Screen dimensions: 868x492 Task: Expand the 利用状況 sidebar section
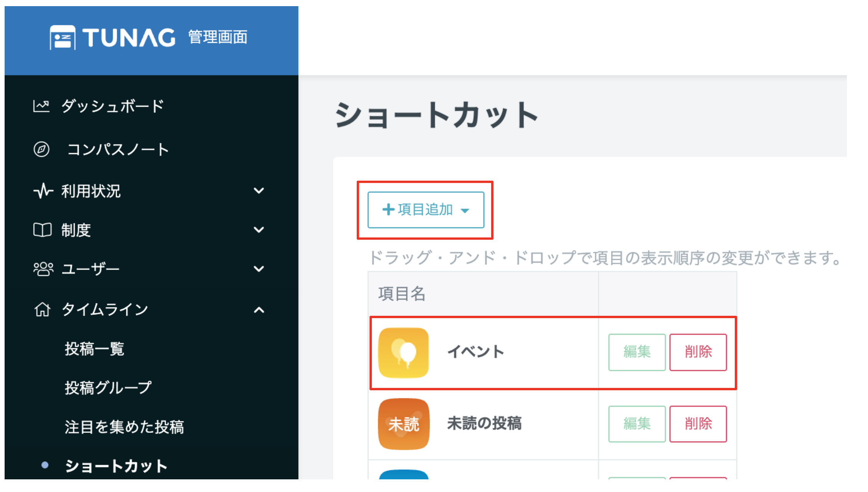point(259,191)
